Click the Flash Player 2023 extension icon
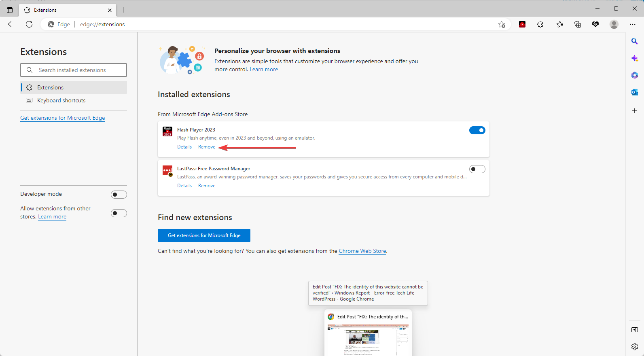This screenshot has height=356, width=644. 167,131
